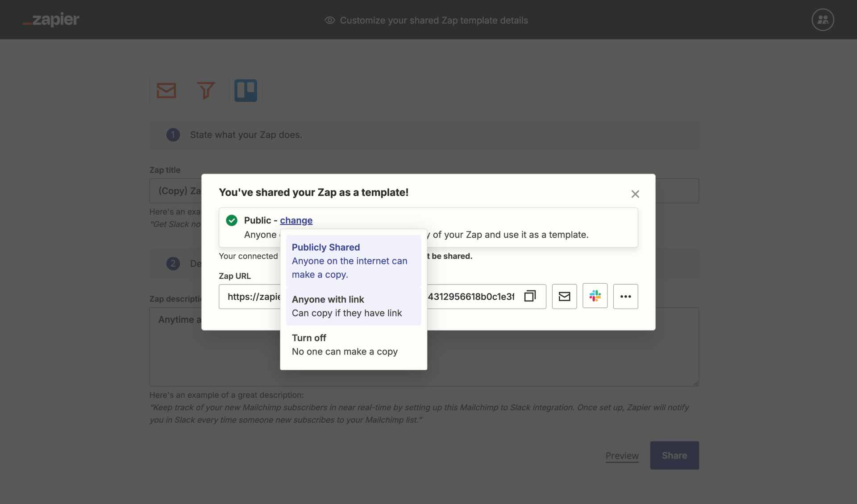Click the Preview link
This screenshot has height=504, width=857.
622,455
